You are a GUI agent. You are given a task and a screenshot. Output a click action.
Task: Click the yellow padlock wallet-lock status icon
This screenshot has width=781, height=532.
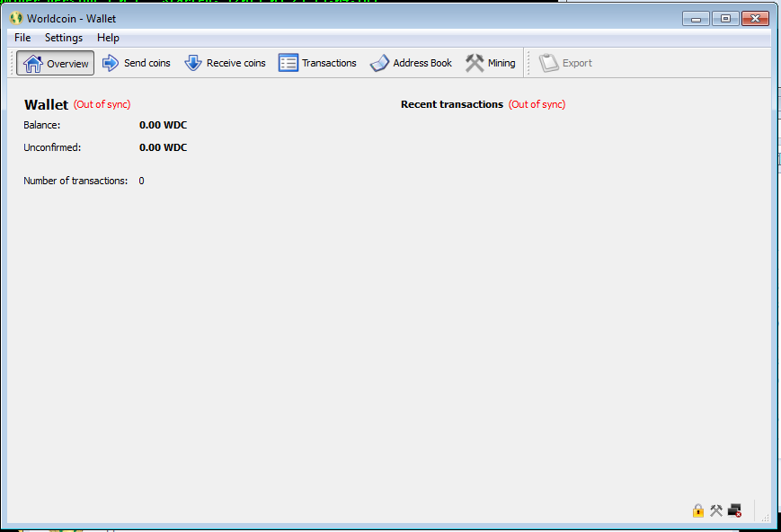698,510
